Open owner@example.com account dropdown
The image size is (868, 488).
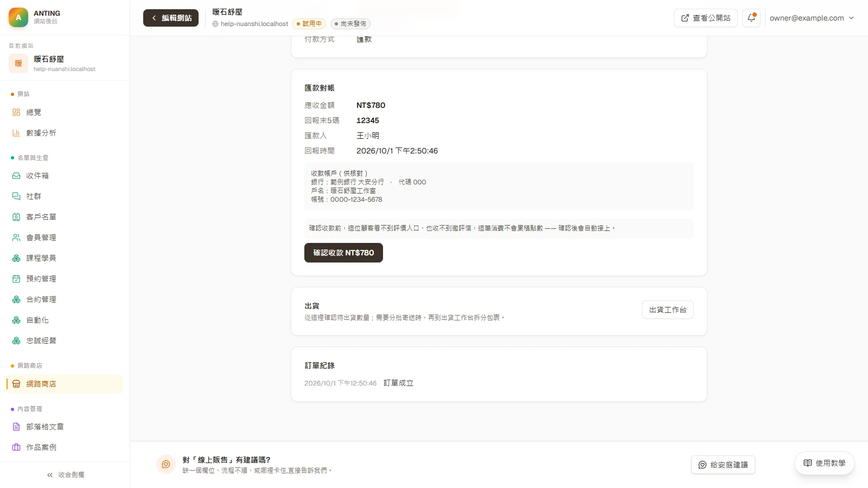coord(812,18)
